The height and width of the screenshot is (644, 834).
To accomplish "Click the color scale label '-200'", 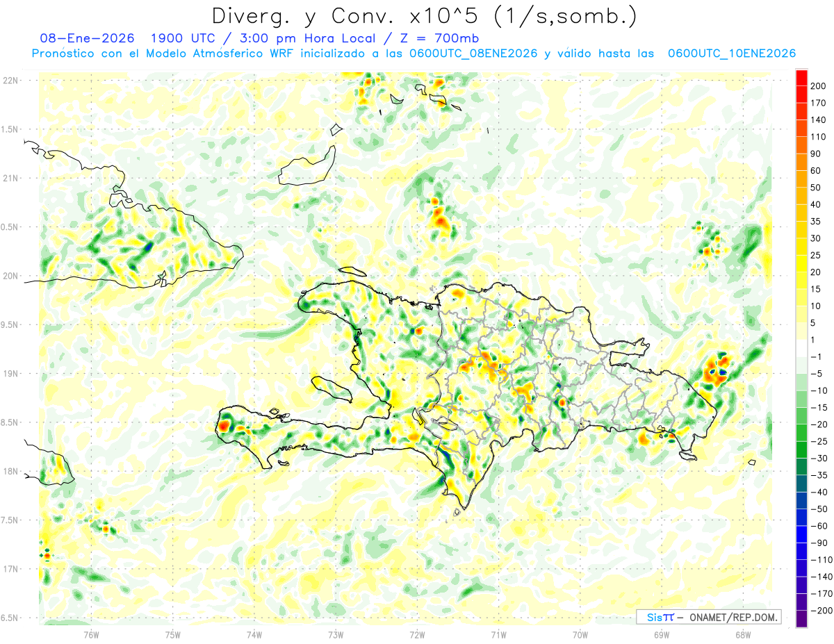I will coord(821,610).
